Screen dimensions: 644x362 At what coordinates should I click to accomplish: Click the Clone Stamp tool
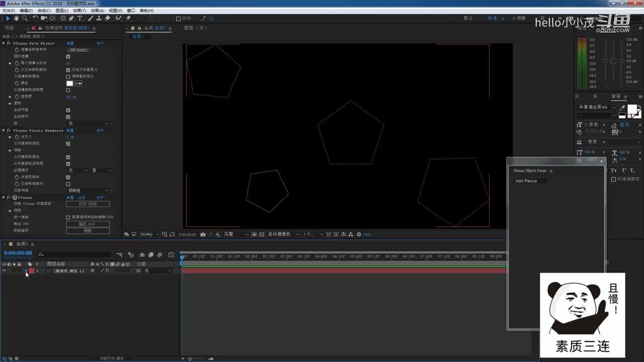pos(99,18)
